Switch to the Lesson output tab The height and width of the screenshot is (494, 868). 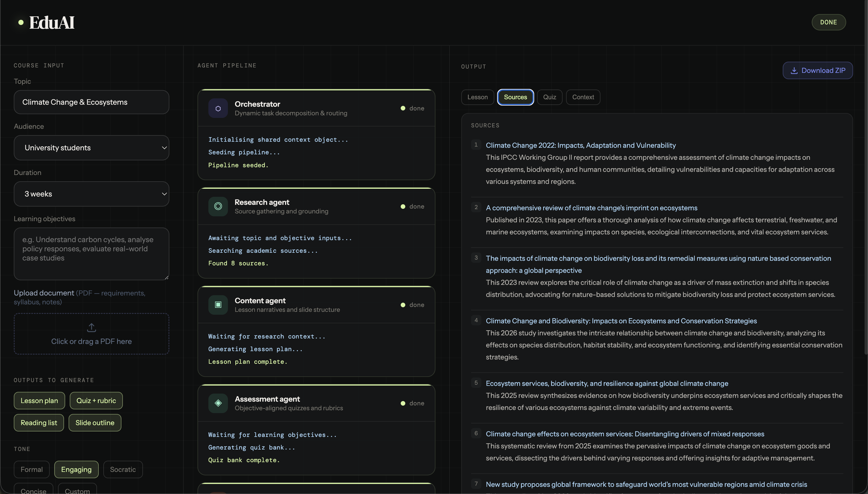[x=477, y=97]
